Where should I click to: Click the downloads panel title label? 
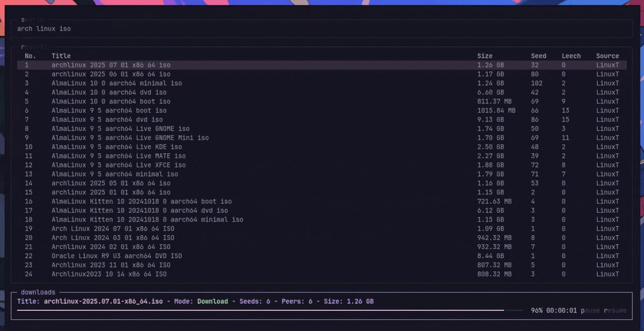38,292
